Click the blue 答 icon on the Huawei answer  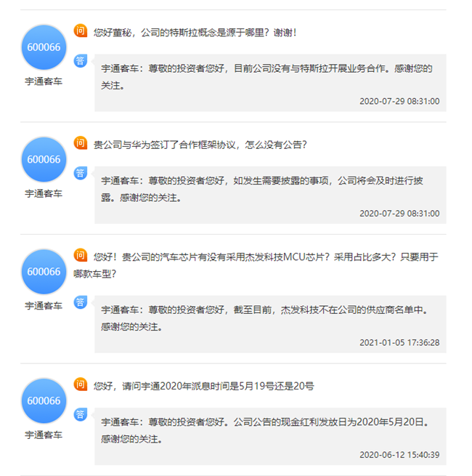click(x=81, y=174)
